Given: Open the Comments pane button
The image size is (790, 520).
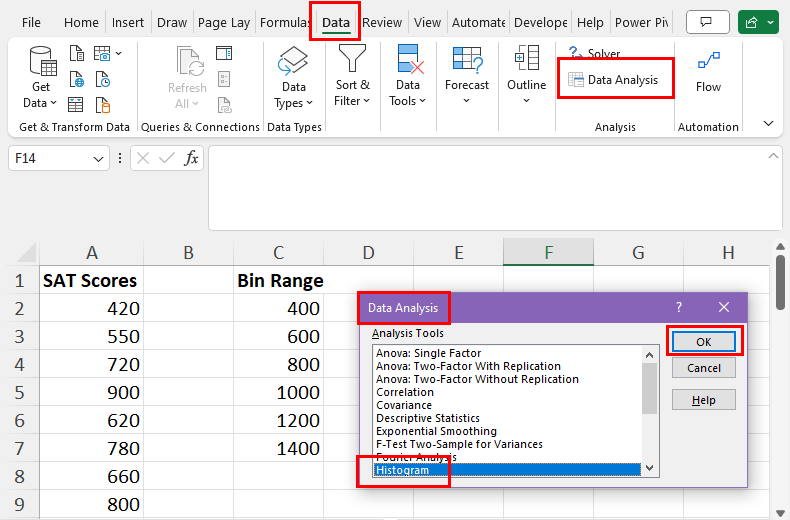Looking at the screenshot, I should click(707, 22).
